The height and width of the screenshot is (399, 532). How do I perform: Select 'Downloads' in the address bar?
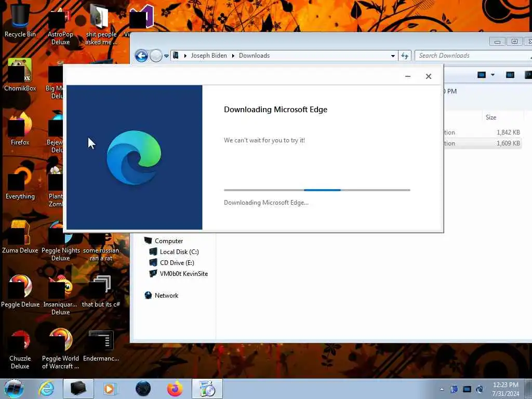point(254,56)
